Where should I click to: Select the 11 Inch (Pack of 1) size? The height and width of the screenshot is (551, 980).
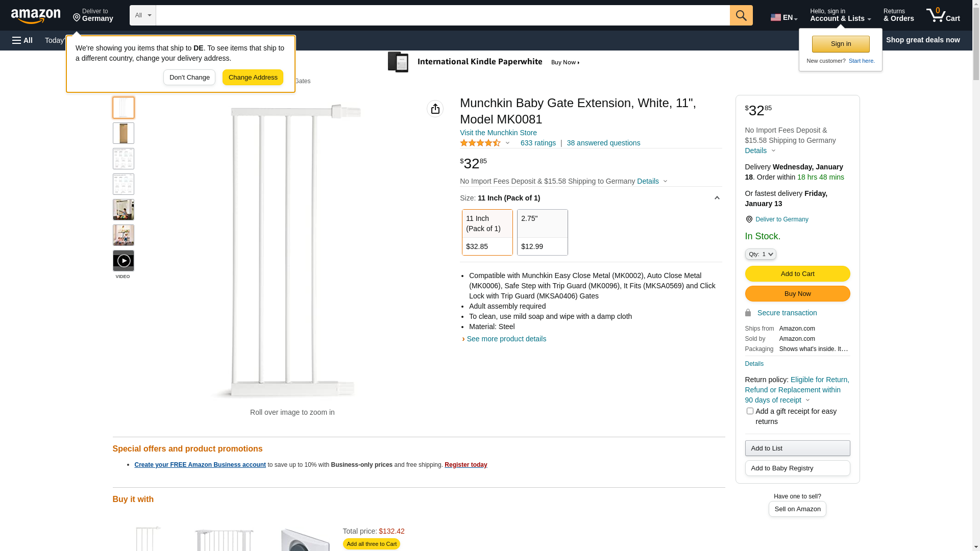pos(487,232)
